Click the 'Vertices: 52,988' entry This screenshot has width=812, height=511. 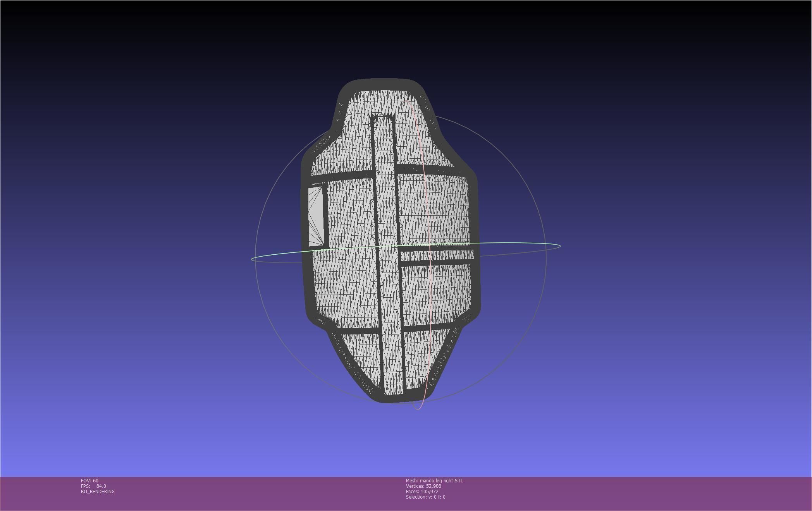click(423, 486)
